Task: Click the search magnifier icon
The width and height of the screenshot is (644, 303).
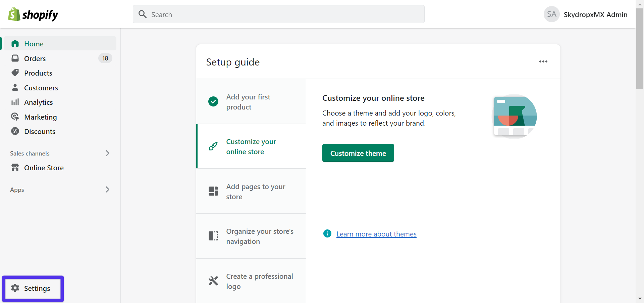Action: click(x=143, y=14)
